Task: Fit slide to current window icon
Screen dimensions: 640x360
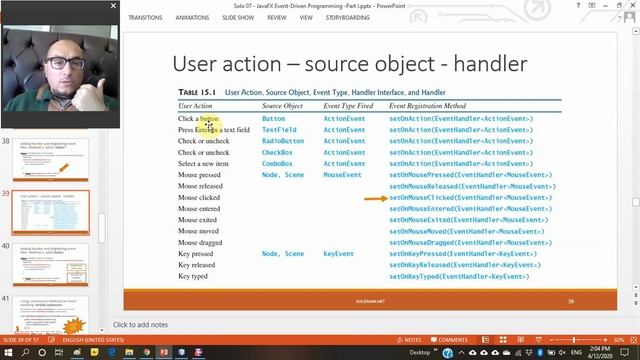Action: tap(633, 340)
